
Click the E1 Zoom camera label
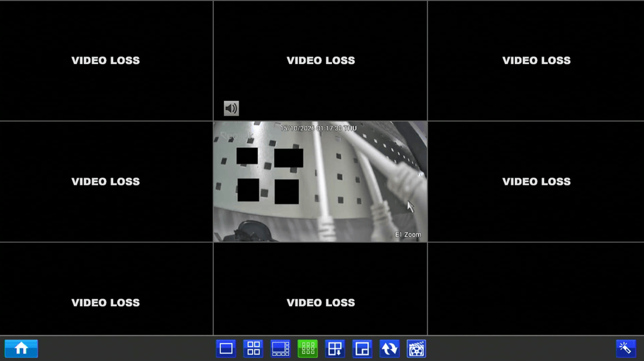tap(408, 234)
